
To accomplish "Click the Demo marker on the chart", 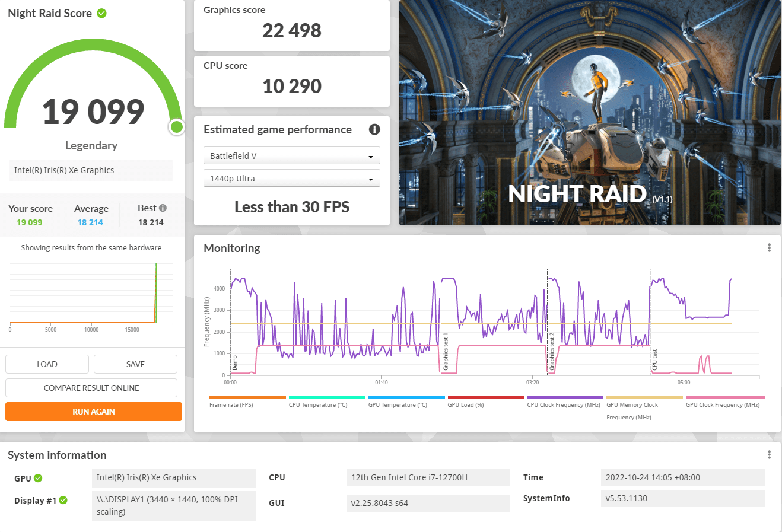I will [x=235, y=364].
